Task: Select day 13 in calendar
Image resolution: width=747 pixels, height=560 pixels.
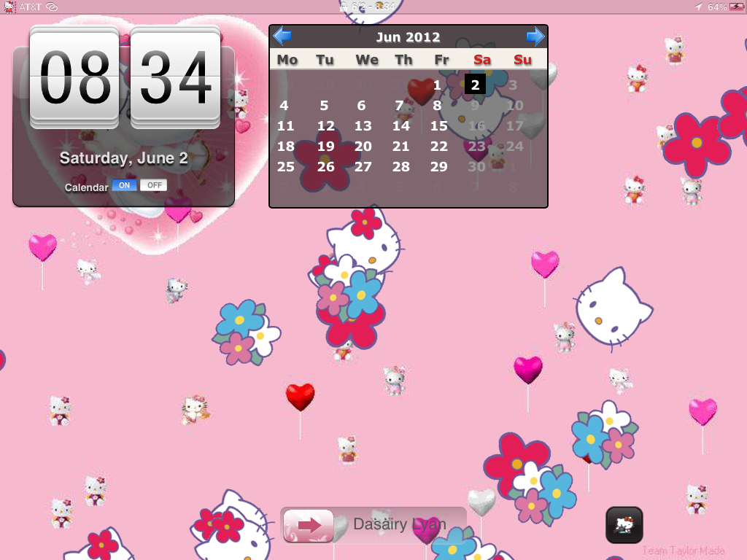Action: coord(363,125)
